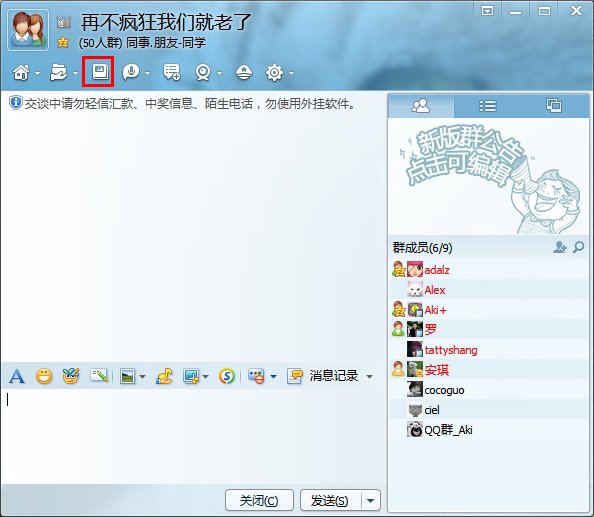Click the font letter A icon
This screenshot has width=594, height=517.
pos(17,376)
